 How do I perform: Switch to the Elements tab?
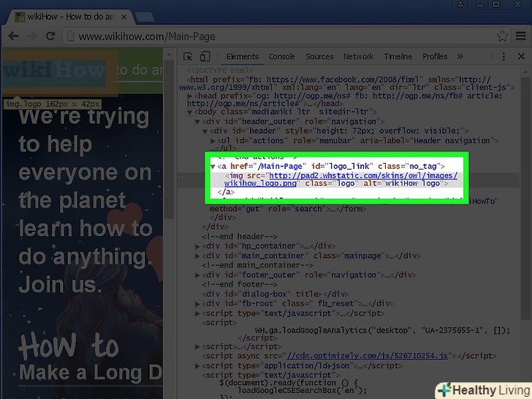[x=243, y=57]
